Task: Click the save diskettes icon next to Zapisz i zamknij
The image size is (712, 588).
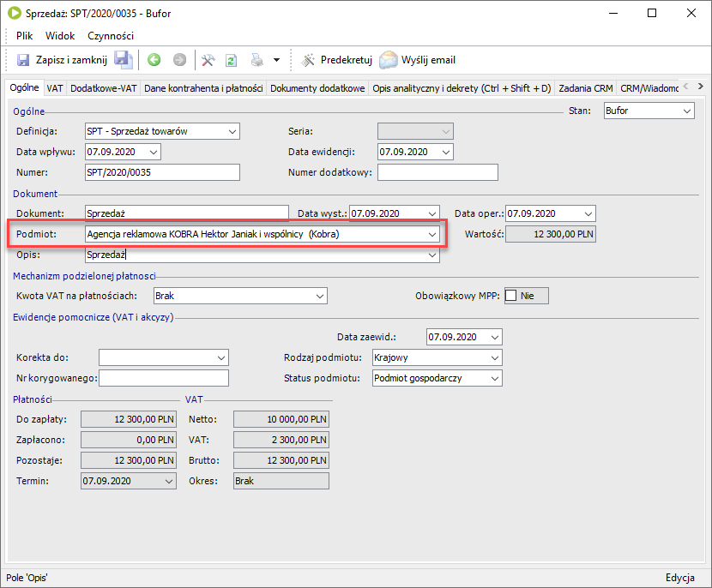Action: point(123,60)
